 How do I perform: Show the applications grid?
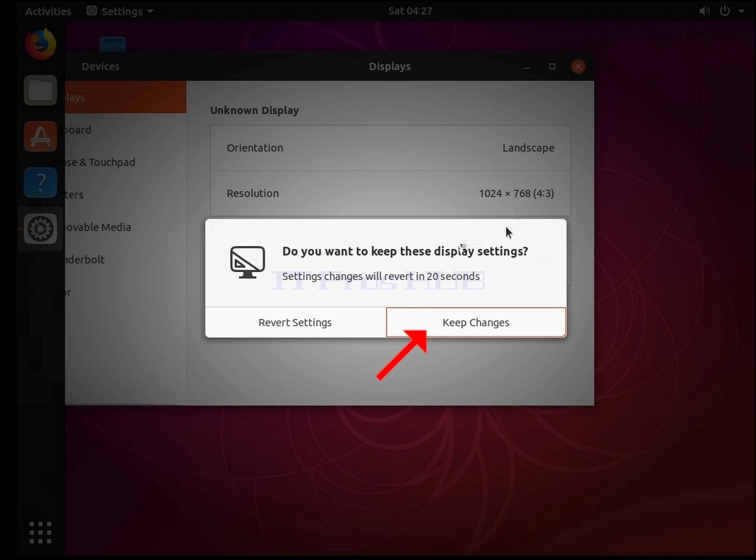tap(40, 533)
